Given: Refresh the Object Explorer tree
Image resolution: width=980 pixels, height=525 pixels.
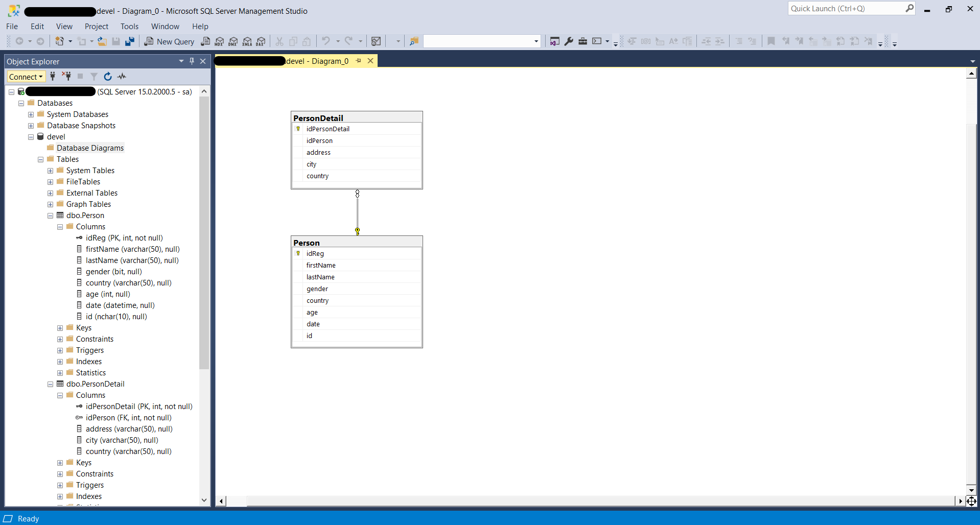Looking at the screenshot, I should click(x=108, y=77).
